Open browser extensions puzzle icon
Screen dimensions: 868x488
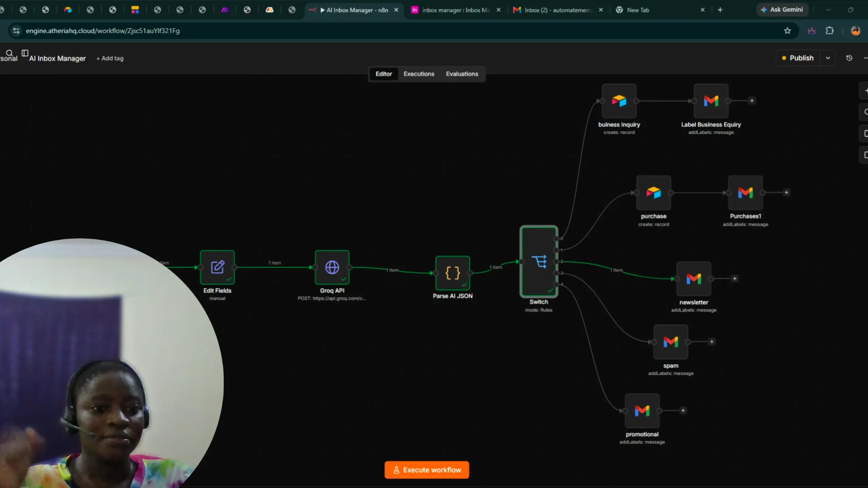pos(829,31)
